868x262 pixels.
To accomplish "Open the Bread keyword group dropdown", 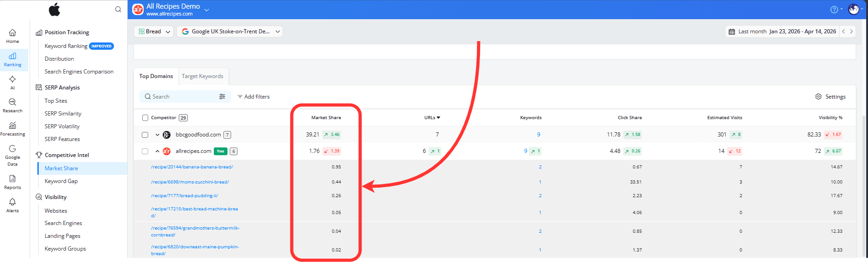I will (x=154, y=31).
